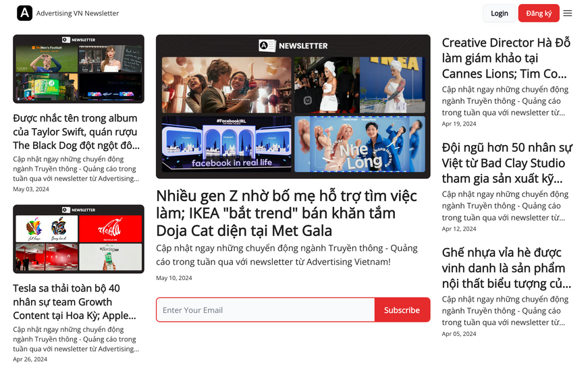Open the Tesla and Apple newsletter thumbnail

tap(78, 239)
